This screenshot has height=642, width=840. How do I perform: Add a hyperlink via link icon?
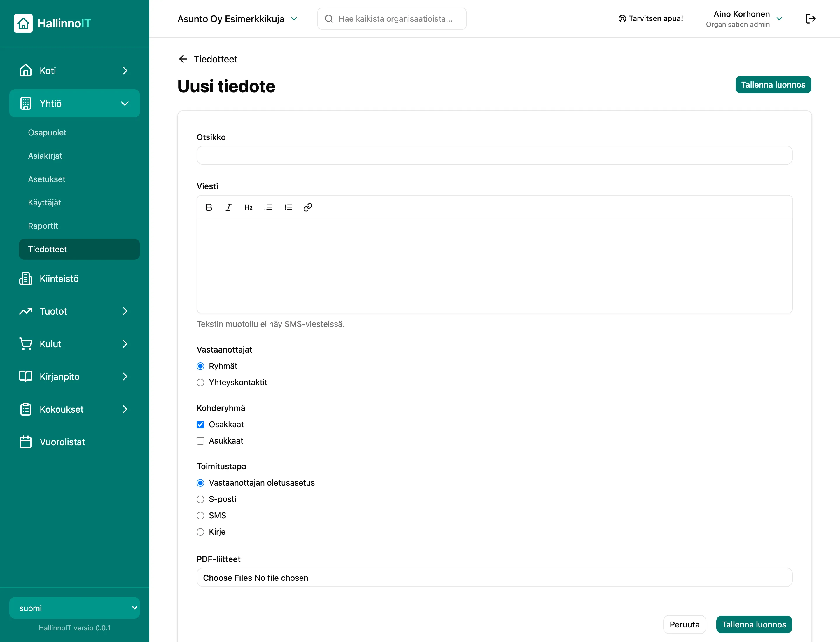click(x=308, y=207)
